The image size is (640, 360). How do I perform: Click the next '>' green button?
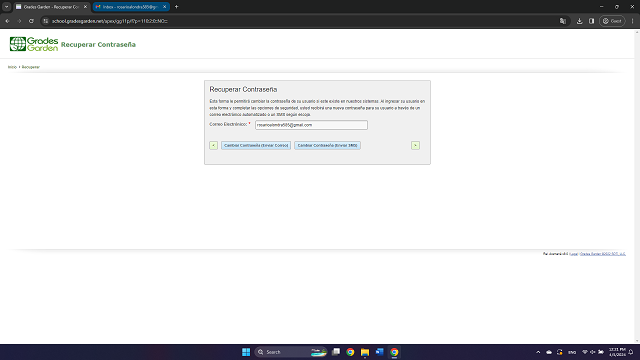pos(415,145)
